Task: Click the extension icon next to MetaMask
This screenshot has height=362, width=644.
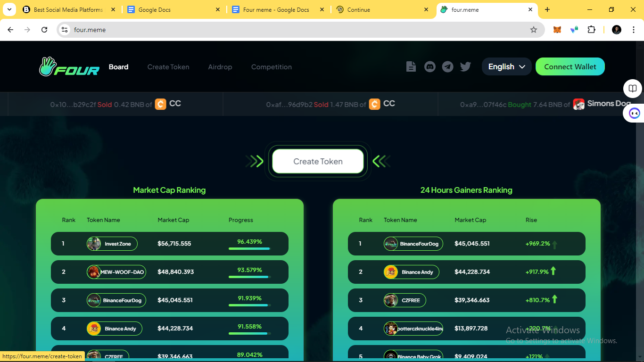Action: [574, 30]
